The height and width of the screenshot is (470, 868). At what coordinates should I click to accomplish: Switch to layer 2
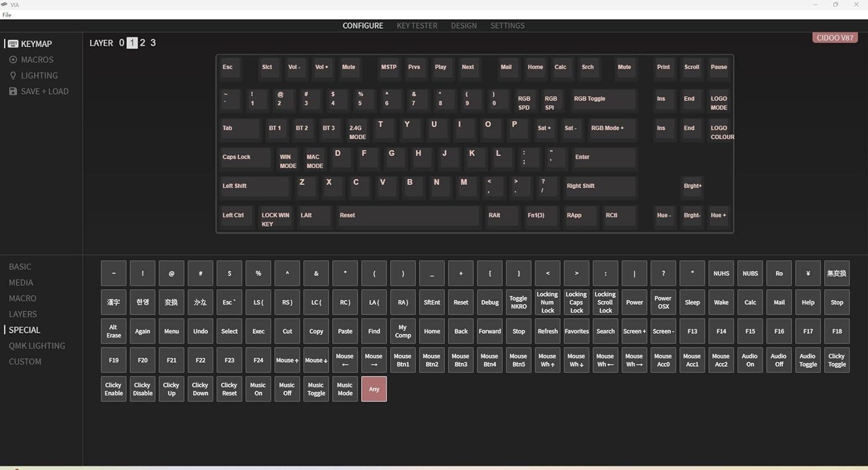point(143,43)
